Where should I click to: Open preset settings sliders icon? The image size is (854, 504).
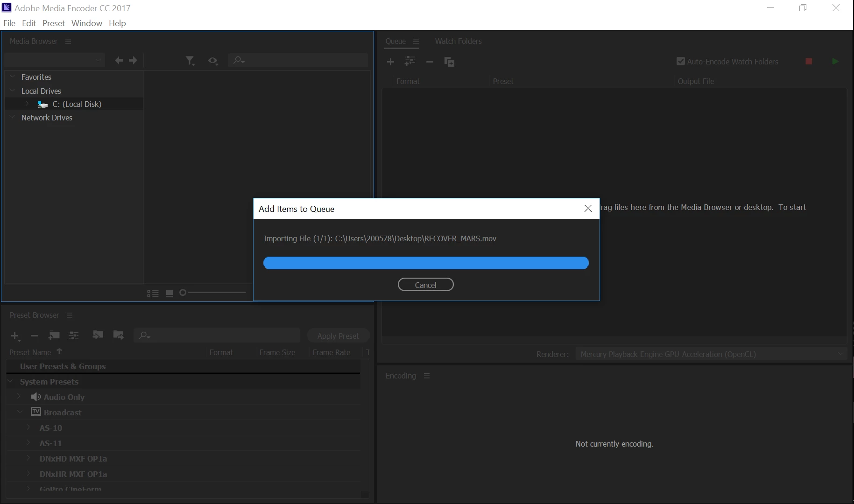click(74, 335)
